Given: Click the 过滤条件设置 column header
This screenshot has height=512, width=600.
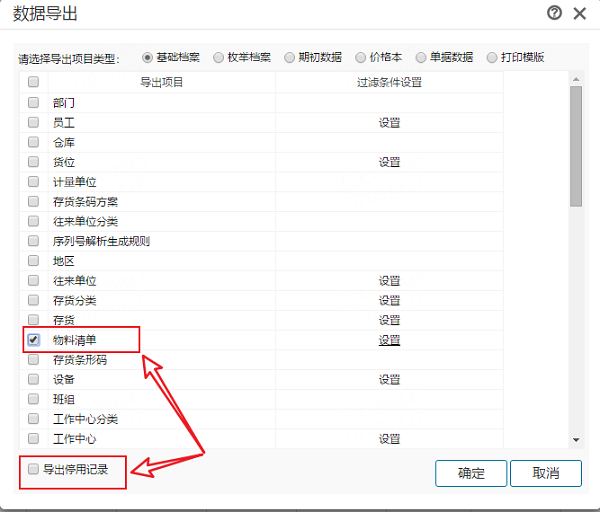Looking at the screenshot, I should click(389, 82).
